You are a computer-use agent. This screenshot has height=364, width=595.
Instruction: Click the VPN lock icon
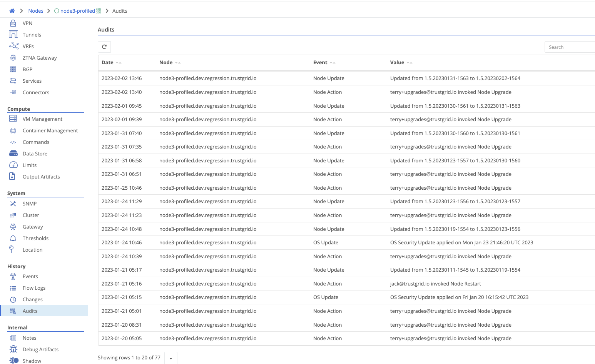click(13, 23)
